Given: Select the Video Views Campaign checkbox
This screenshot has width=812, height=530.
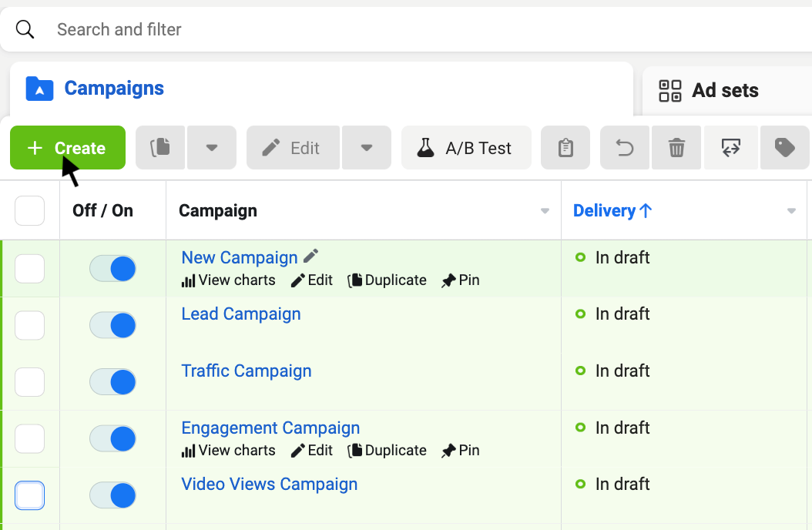Looking at the screenshot, I should coord(29,495).
